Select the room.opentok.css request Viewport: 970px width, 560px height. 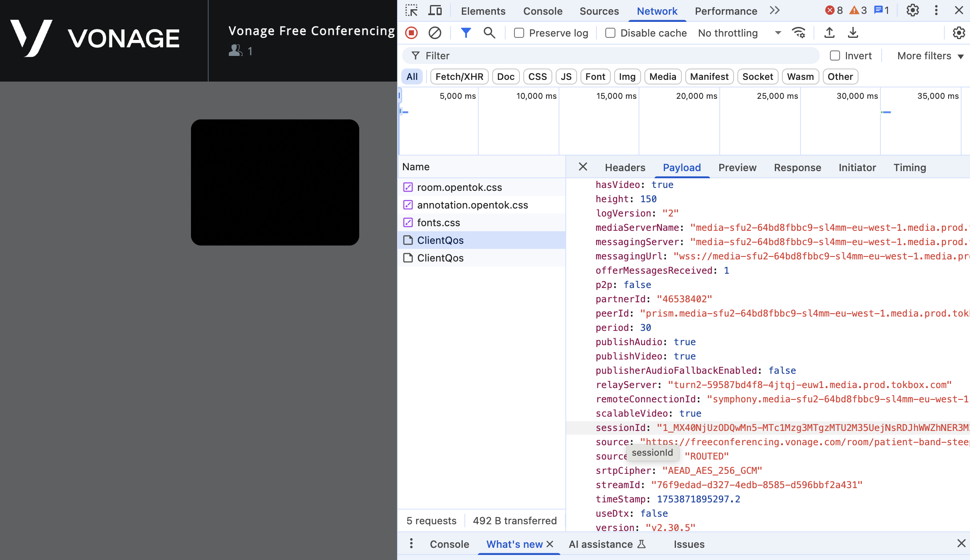pos(482,187)
